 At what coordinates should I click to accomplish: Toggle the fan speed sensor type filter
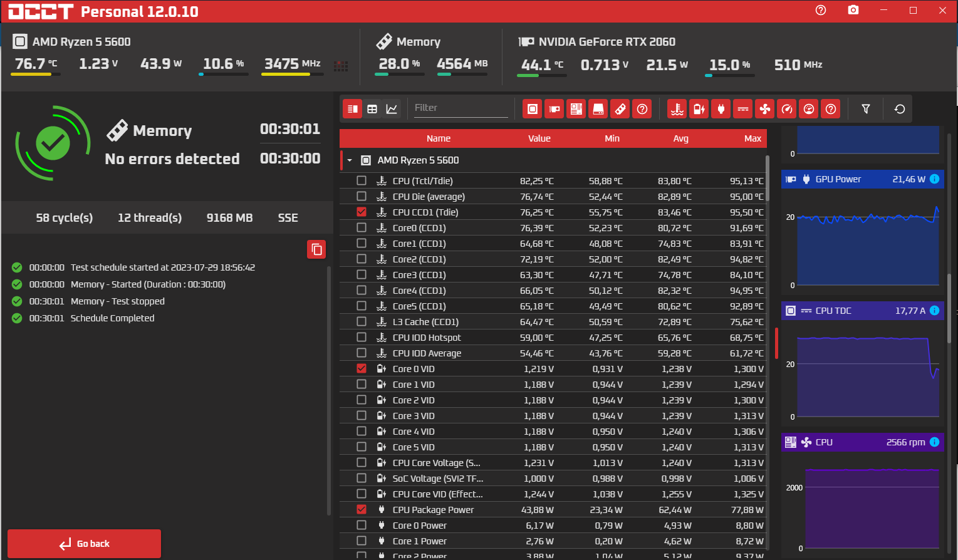(x=765, y=109)
